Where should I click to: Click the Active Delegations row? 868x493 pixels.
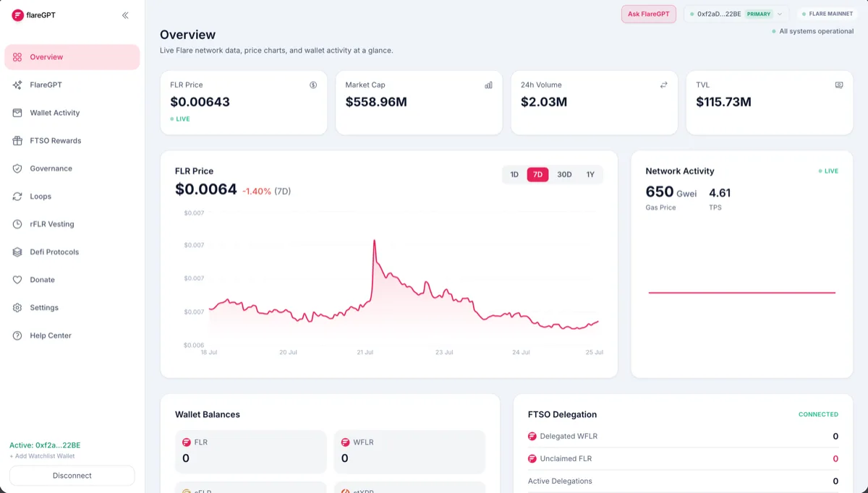tap(684, 481)
